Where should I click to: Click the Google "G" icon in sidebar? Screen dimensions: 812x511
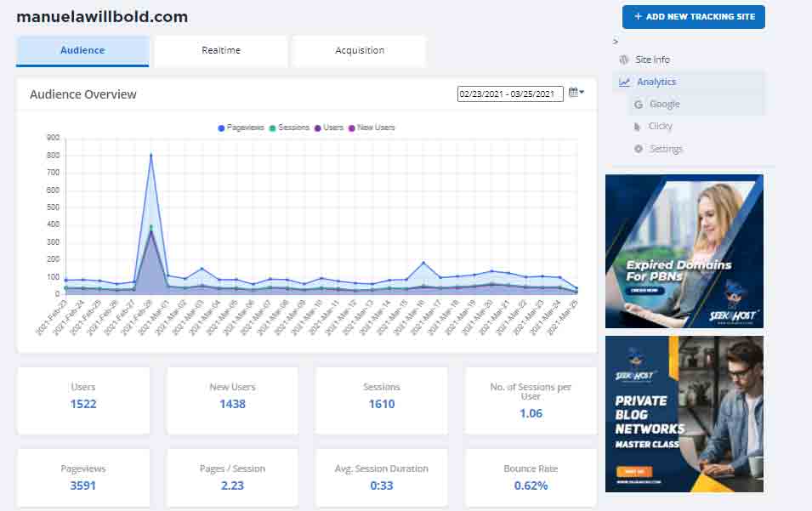639,104
